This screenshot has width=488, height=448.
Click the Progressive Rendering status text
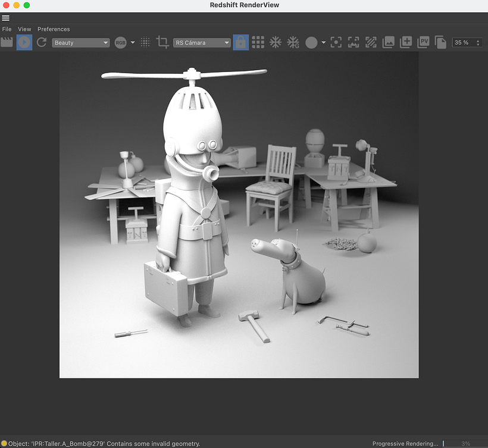coord(405,444)
